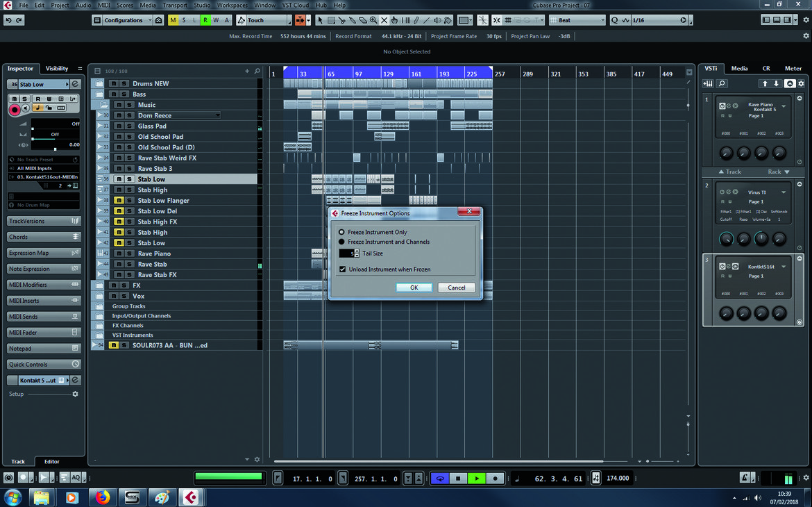Viewport: 812px width, 507px height.
Task: Open the Transport menu
Action: coord(175,5)
